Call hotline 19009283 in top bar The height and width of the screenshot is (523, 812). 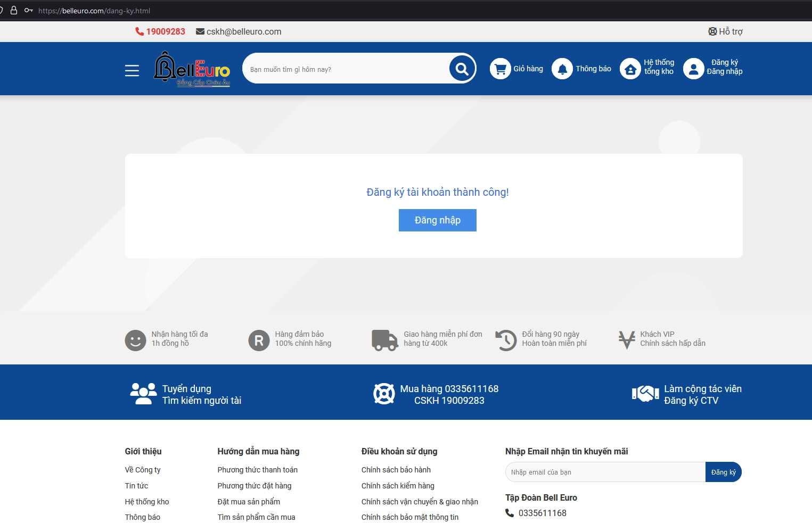pyautogui.click(x=165, y=31)
